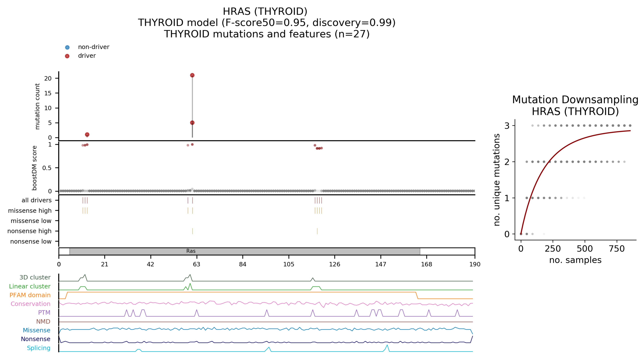Click the HRAS (THYROID) main title
644x360 pixels.
click(x=265, y=11)
